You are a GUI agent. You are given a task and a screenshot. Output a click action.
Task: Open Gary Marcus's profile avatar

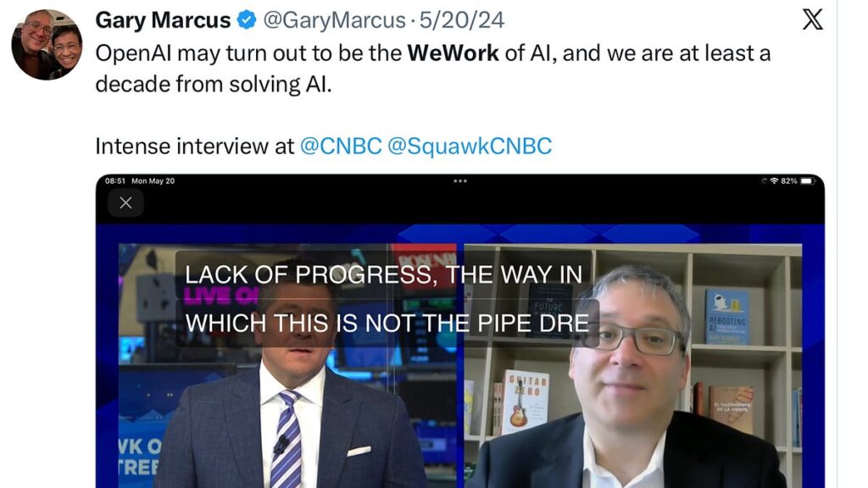coord(47,44)
